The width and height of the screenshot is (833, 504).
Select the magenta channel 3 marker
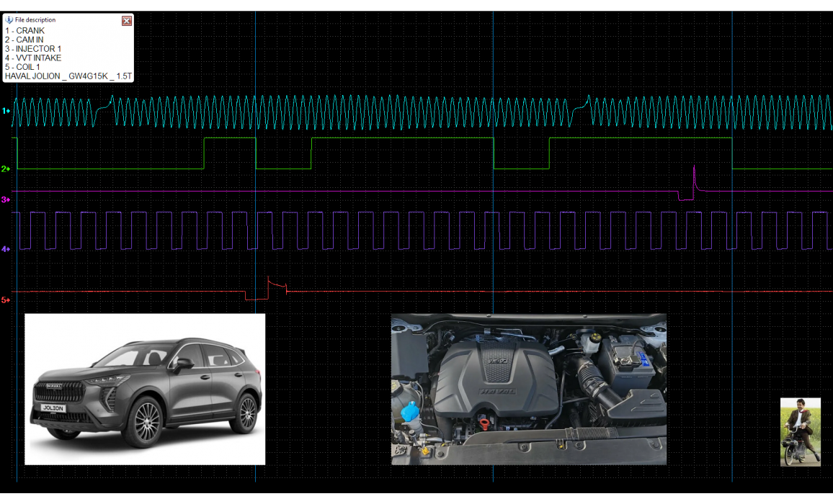point(4,199)
